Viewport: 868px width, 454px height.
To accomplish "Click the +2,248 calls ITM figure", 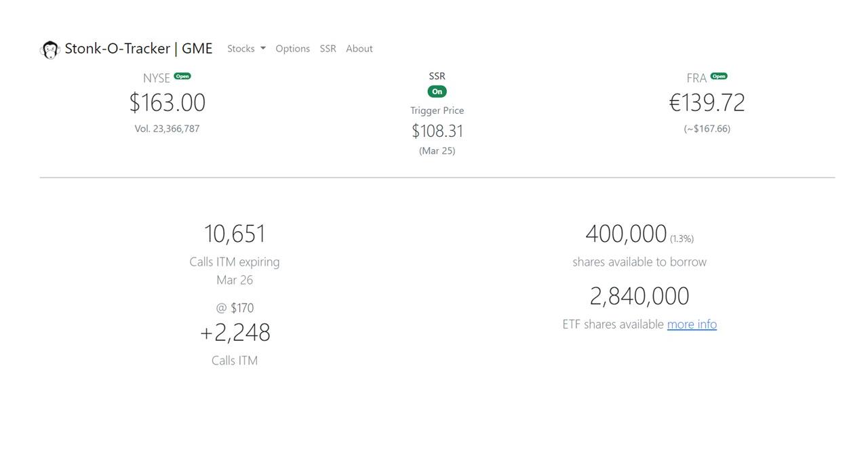I will [235, 333].
